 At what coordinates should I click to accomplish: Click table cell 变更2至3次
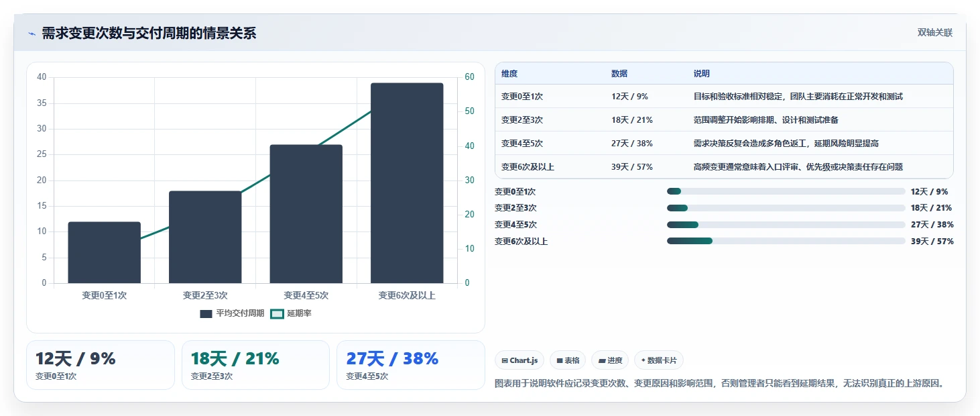pos(522,120)
